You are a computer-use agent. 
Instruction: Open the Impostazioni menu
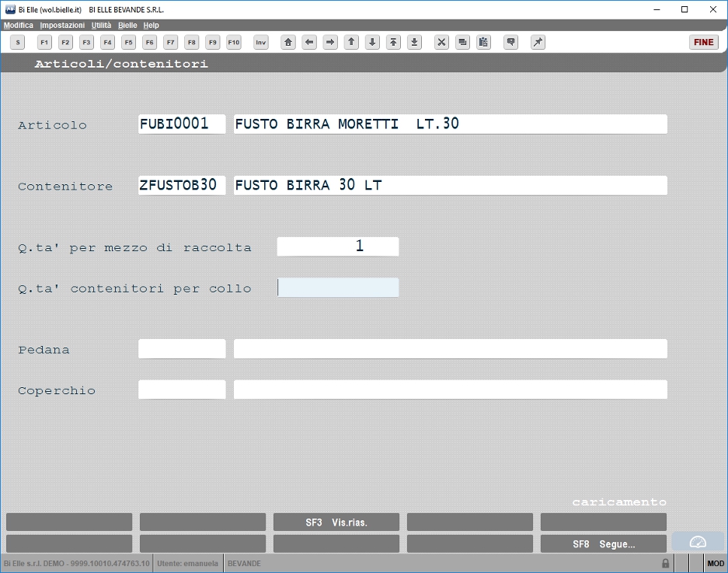[62, 25]
